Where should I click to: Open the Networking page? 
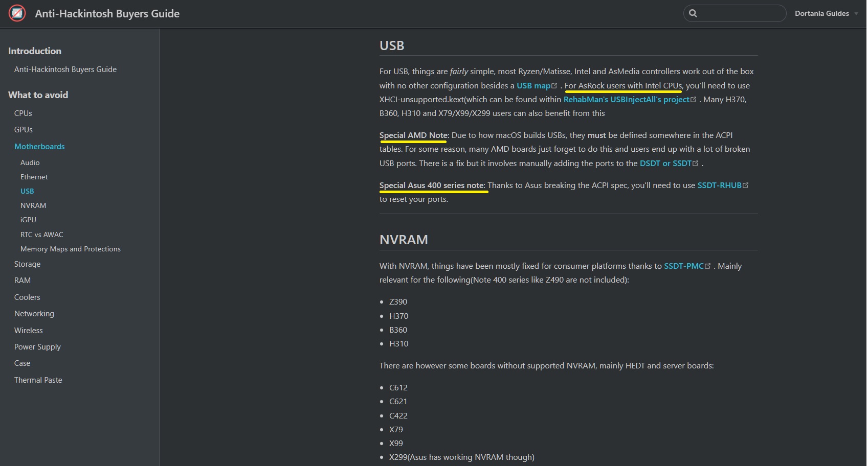[x=34, y=314]
